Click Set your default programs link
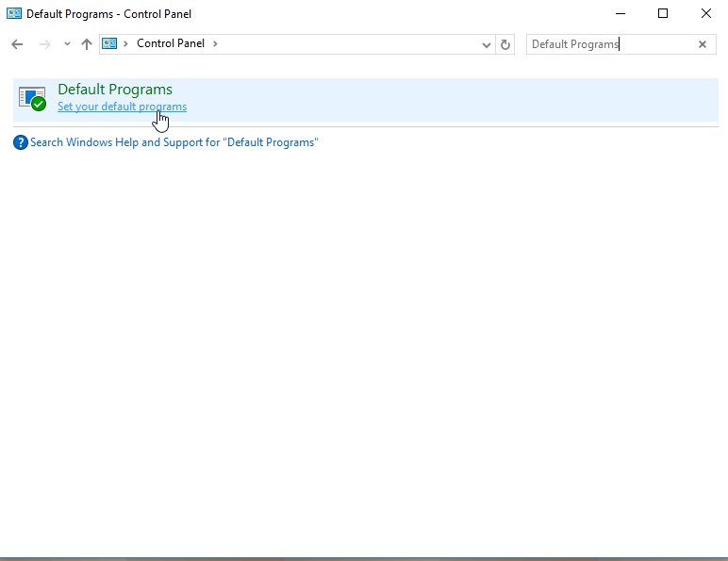 pyautogui.click(x=122, y=107)
